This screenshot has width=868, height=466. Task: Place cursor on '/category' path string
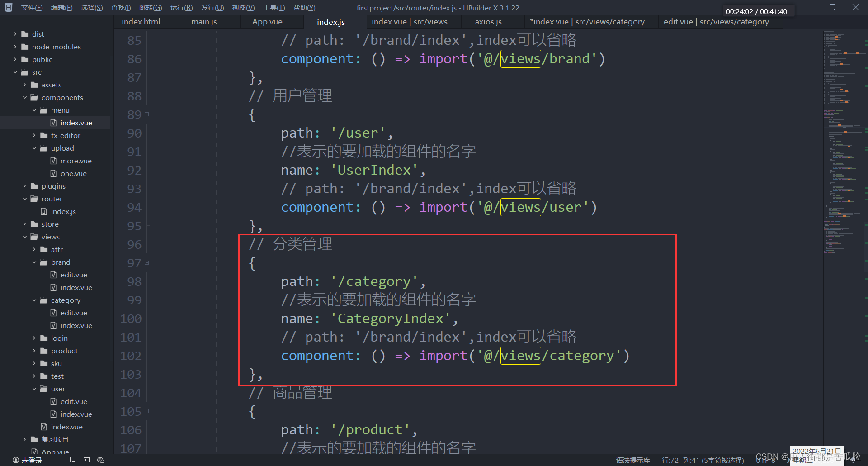coord(374,281)
